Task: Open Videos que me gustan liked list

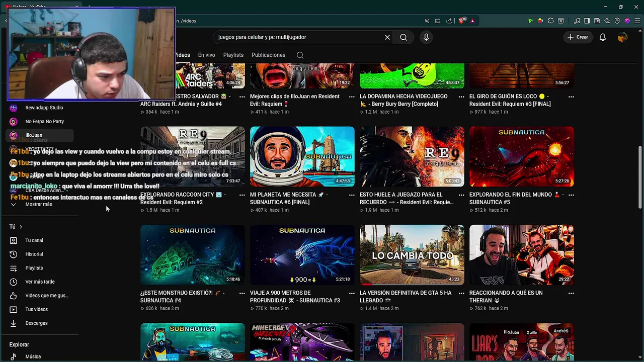Action: click(x=40, y=296)
